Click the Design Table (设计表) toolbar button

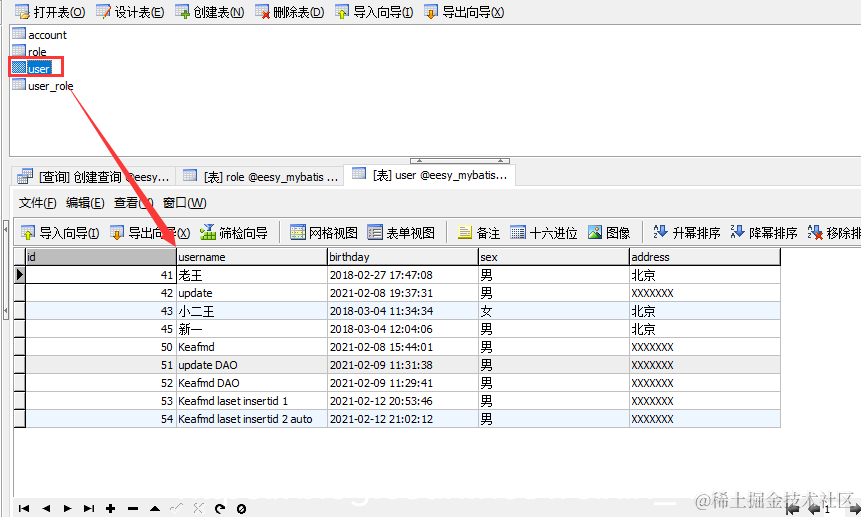click(130, 12)
